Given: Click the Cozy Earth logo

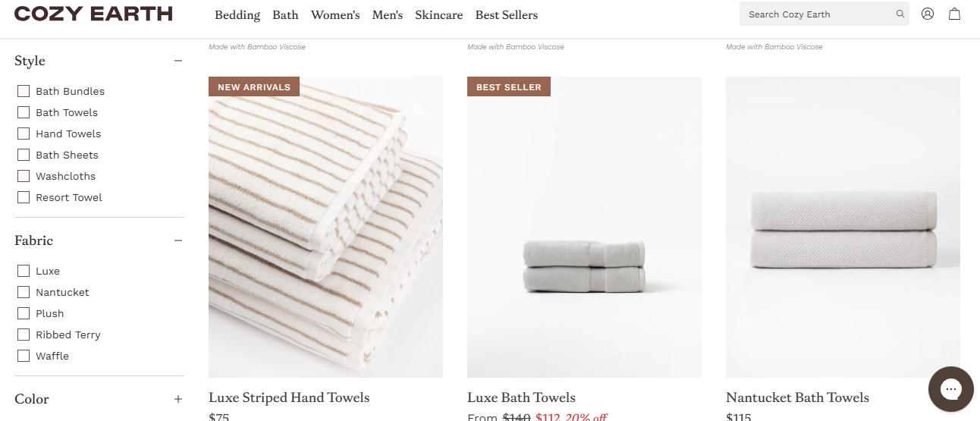Looking at the screenshot, I should coord(93,14).
